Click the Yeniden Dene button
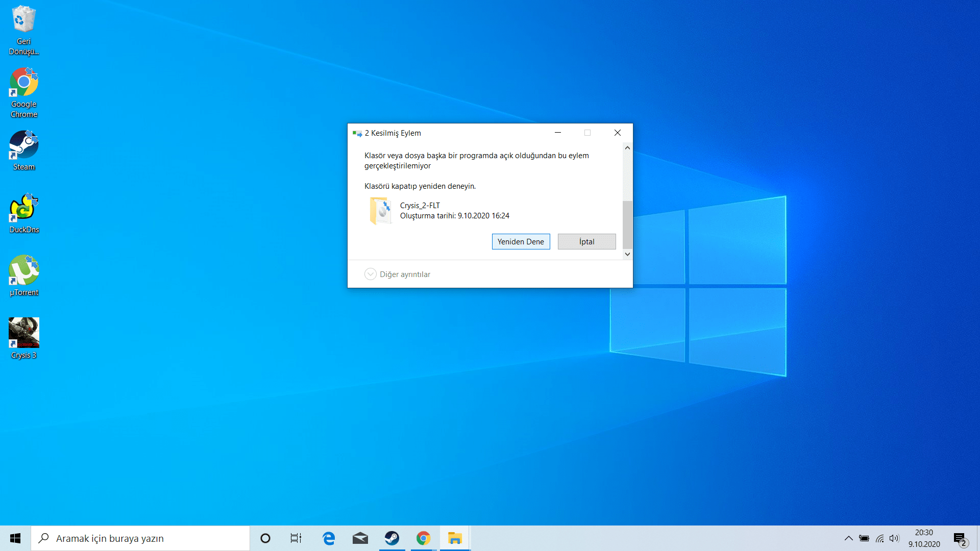The image size is (980, 551). [x=521, y=242]
